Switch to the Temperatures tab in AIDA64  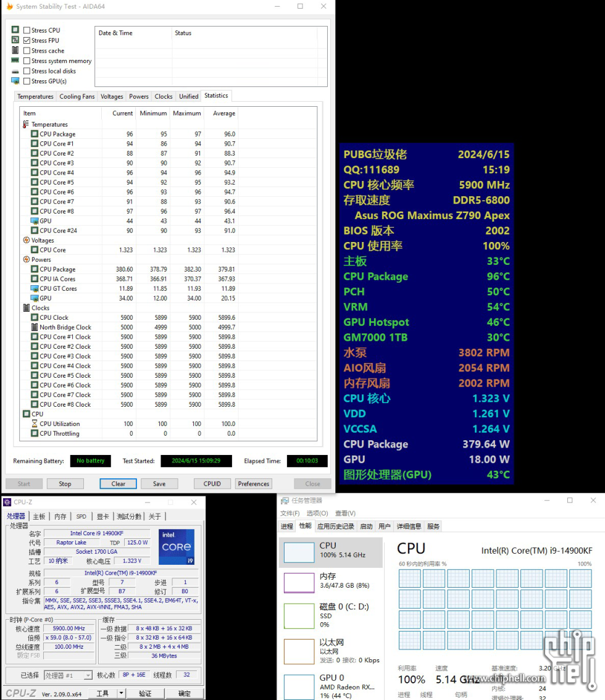(35, 96)
